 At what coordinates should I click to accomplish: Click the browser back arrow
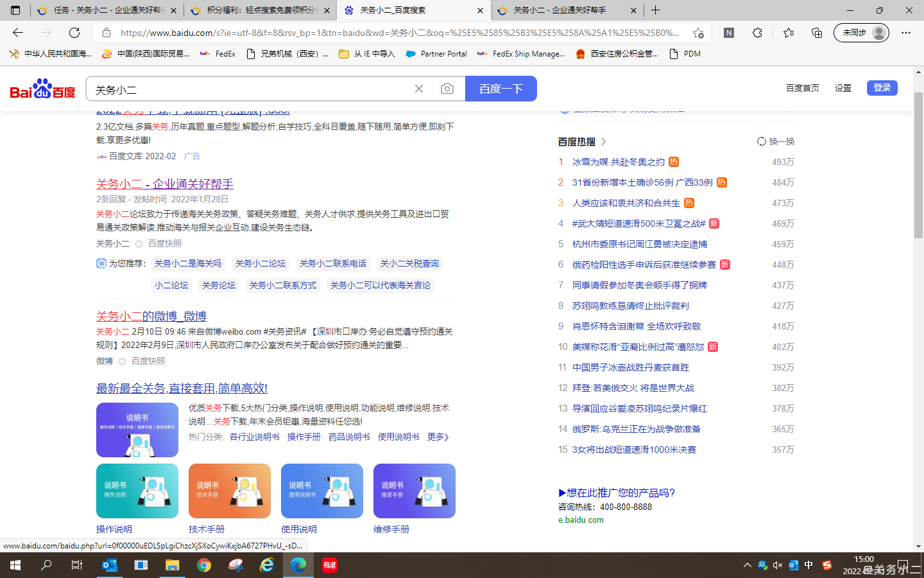18,33
